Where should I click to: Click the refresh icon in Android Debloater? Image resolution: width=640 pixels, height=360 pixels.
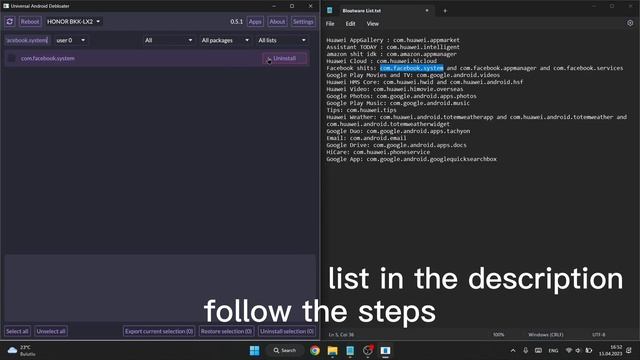(10, 22)
